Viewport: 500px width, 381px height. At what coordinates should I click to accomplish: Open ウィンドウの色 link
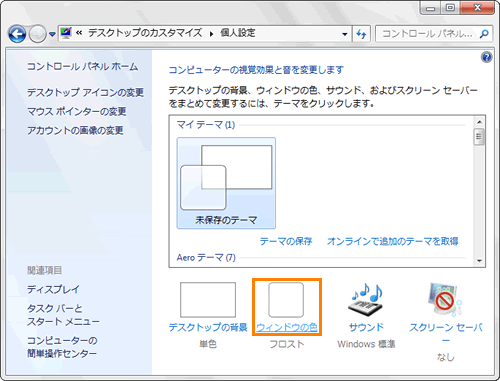287,327
